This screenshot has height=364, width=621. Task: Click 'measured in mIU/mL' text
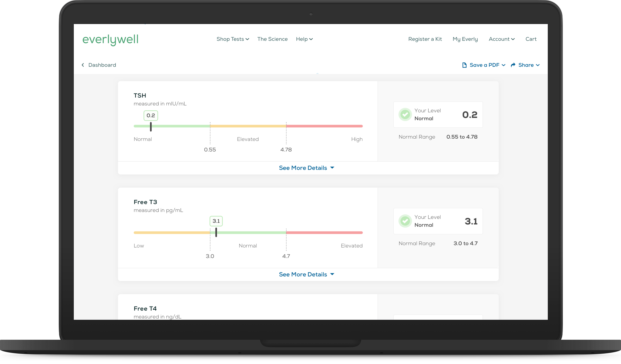(160, 104)
